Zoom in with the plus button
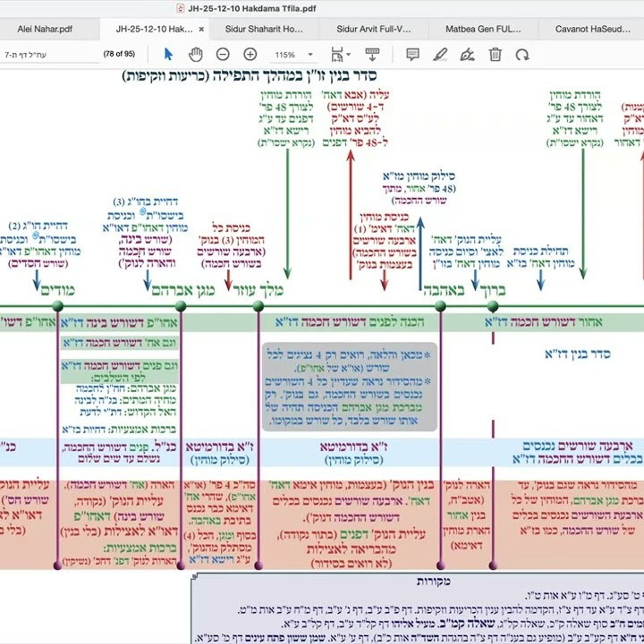The height and width of the screenshot is (644, 644). tap(250, 54)
